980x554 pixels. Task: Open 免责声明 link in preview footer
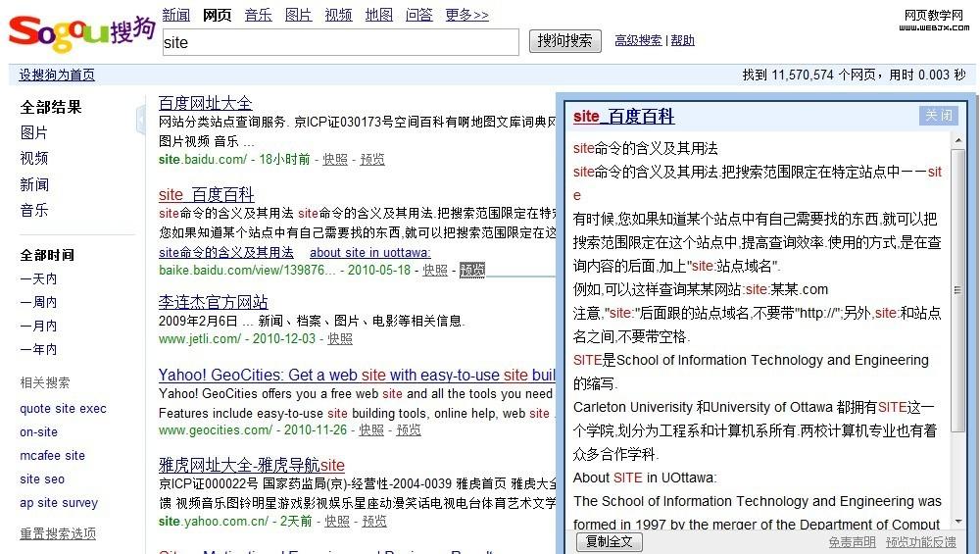coord(852,542)
